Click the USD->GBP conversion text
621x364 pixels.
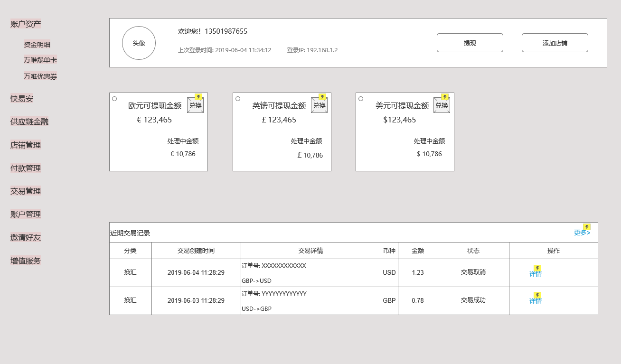point(256,309)
